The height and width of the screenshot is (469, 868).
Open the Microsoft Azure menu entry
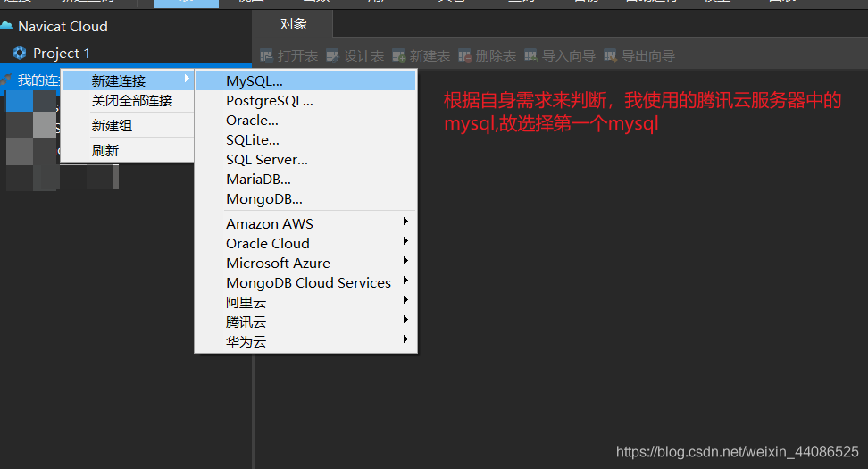coord(305,263)
